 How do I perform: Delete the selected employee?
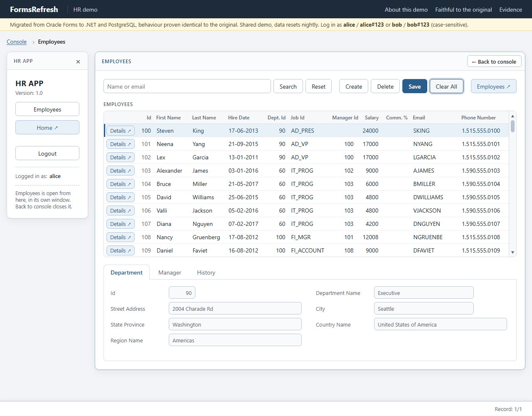click(385, 87)
